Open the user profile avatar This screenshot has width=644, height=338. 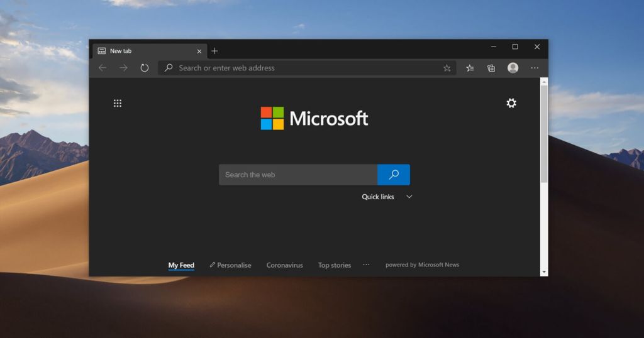tap(513, 68)
